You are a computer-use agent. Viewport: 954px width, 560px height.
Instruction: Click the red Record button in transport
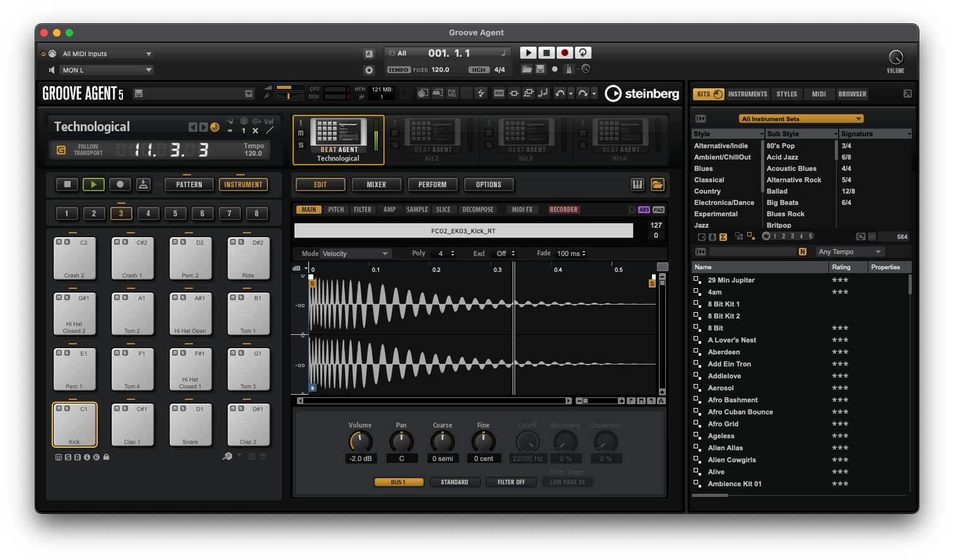tap(564, 53)
